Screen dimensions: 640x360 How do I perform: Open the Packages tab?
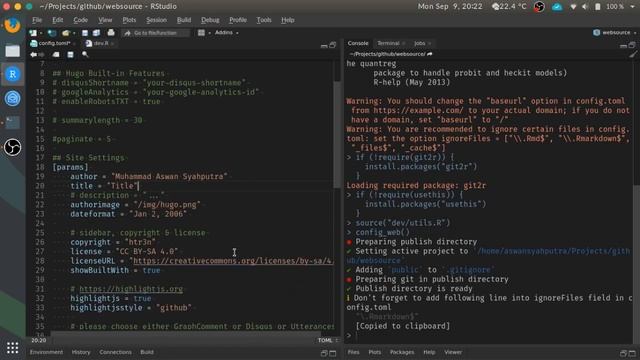[x=402, y=352]
